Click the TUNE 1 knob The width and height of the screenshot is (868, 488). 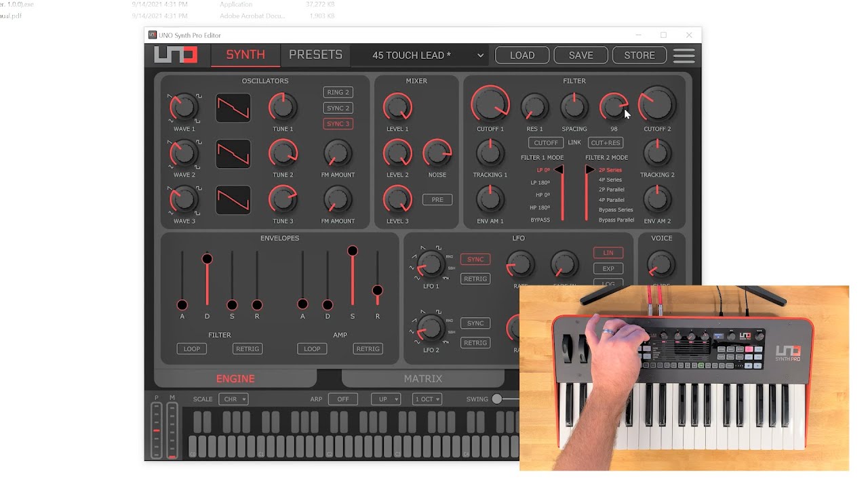pyautogui.click(x=283, y=107)
